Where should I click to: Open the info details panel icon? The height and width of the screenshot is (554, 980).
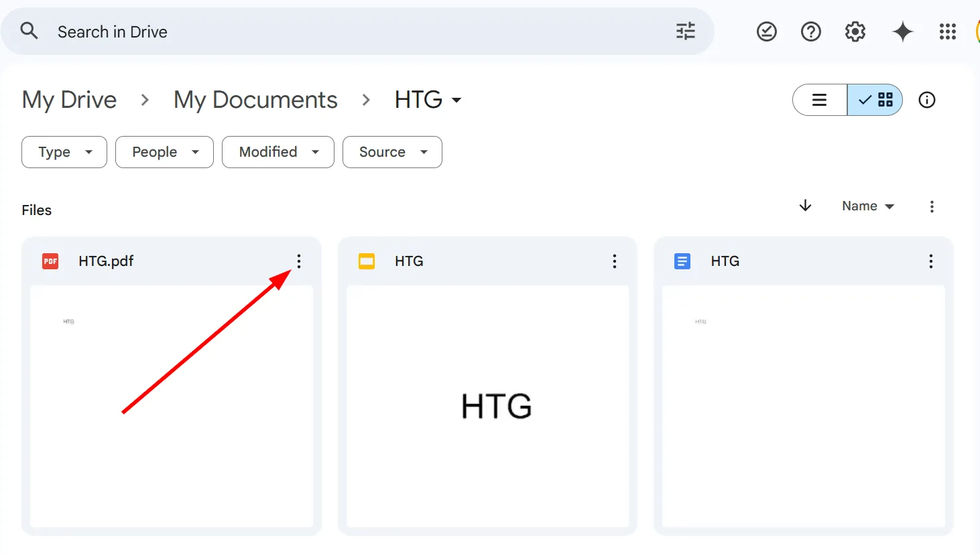click(x=926, y=99)
